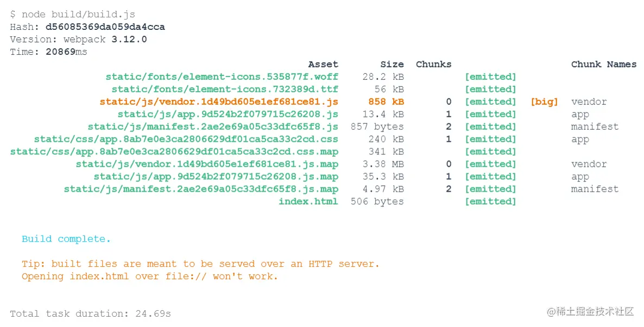Click the manifest .js.map asset path
The width and height of the screenshot is (644, 327).
pos(201,189)
